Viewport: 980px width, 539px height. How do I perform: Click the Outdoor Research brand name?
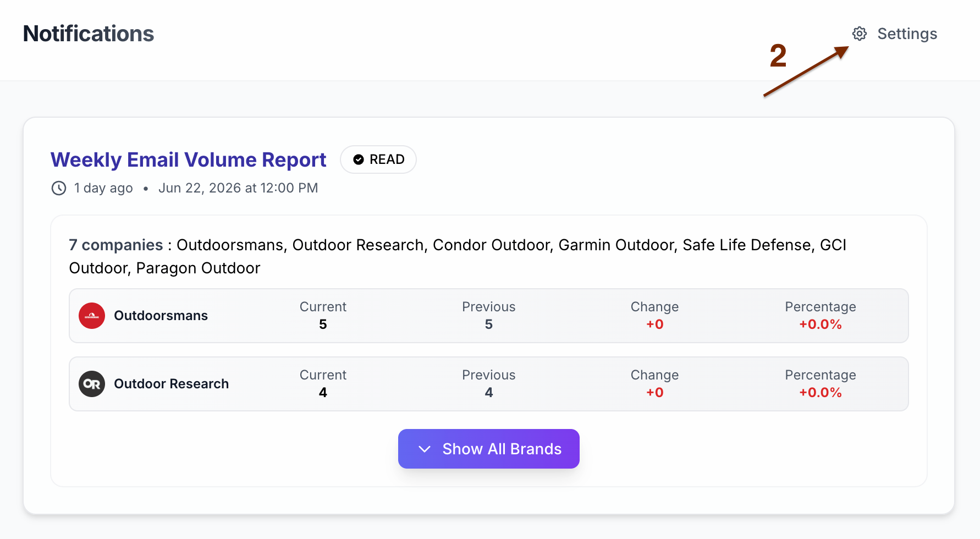(172, 384)
